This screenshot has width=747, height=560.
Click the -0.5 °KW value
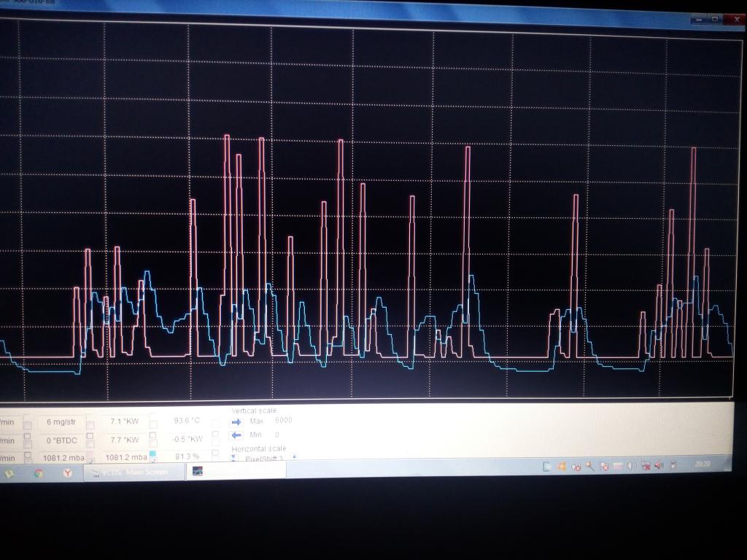187,439
